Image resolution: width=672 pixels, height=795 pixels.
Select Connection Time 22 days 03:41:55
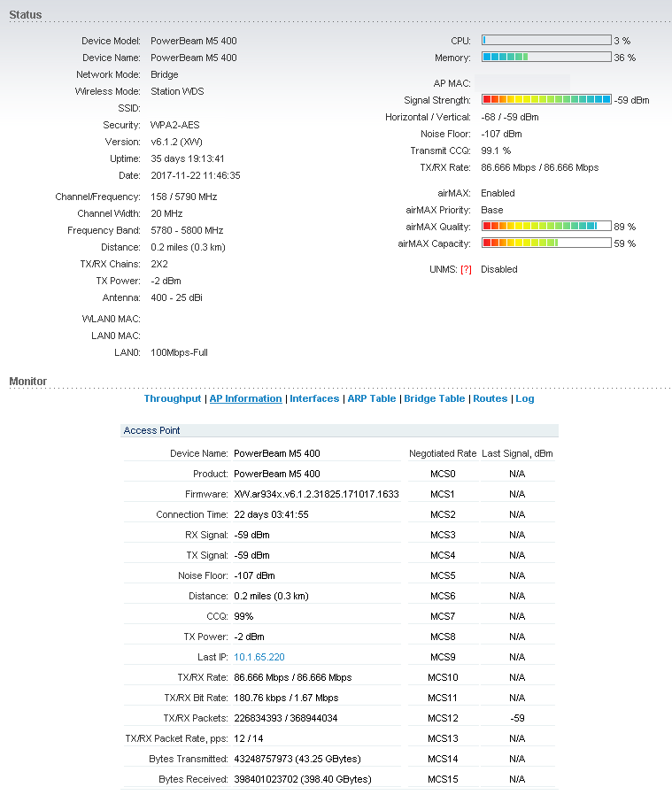click(x=271, y=514)
